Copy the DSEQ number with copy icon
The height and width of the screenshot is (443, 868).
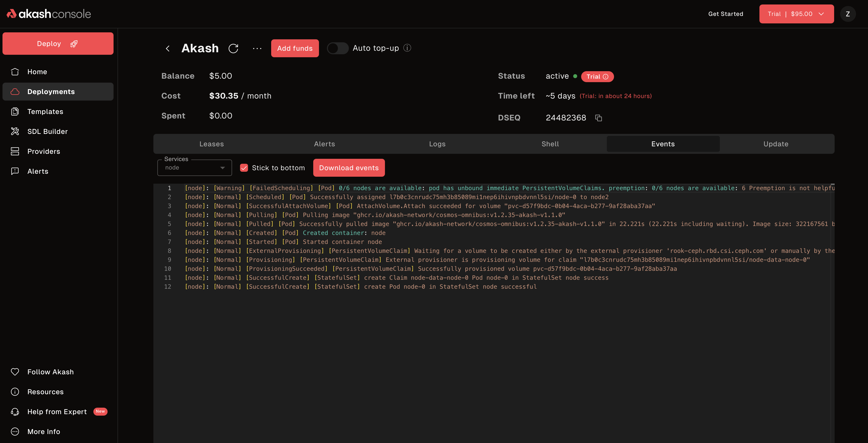[598, 118]
